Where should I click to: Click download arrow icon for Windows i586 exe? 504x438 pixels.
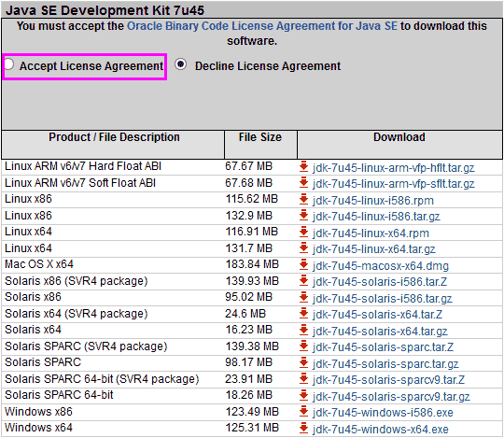303,412
